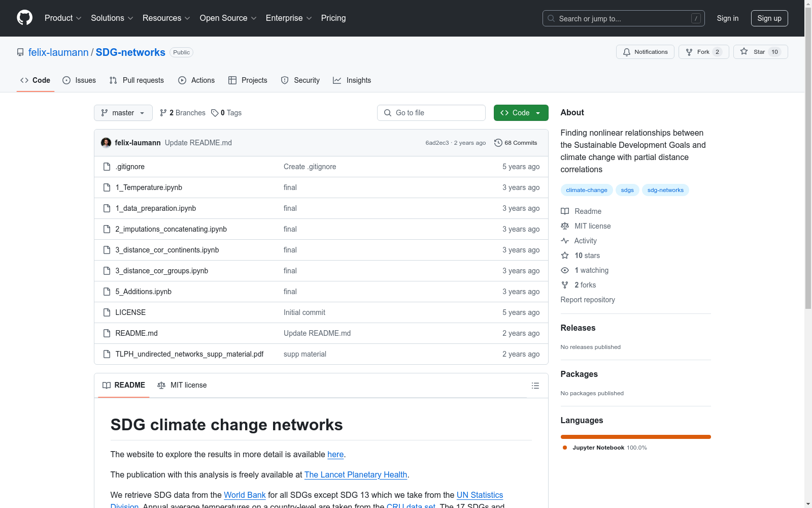Image resolution: width=812 pixels, height=508 pixels.
Task: Click the Notifications bell button
Action: pos(645,52)
